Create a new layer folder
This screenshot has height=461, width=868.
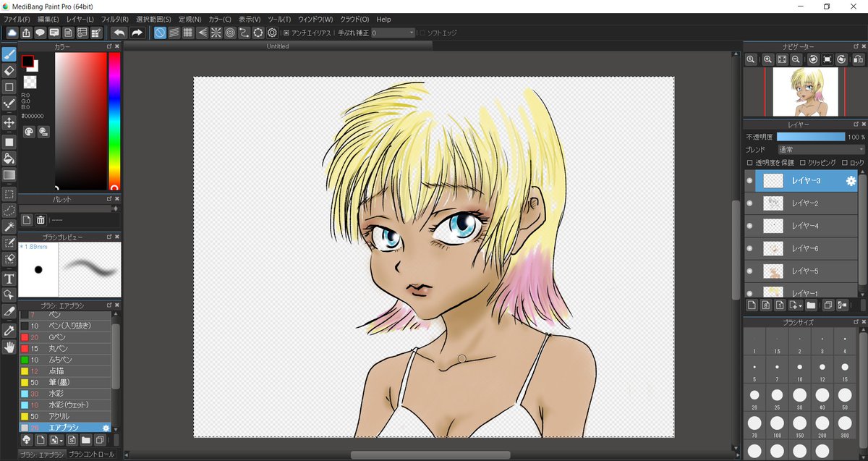[812, 305]
